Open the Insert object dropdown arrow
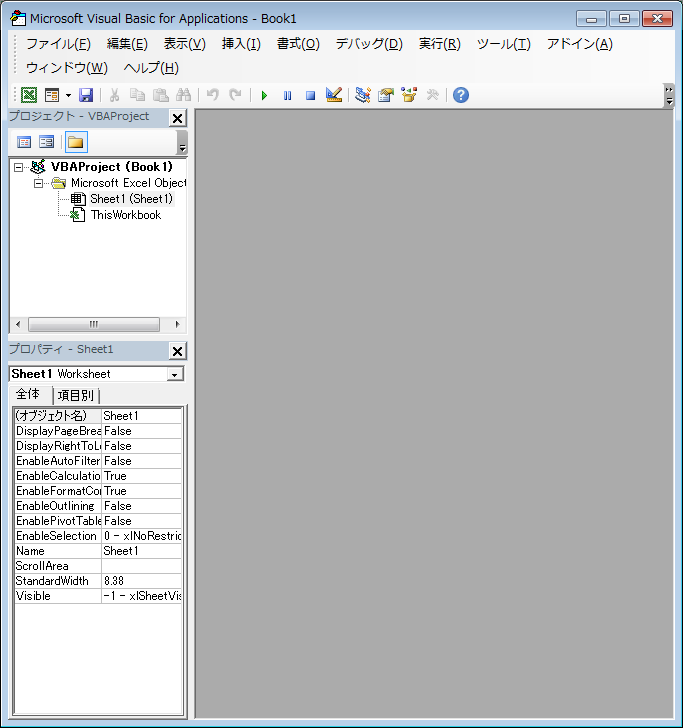 pos(68,95)
